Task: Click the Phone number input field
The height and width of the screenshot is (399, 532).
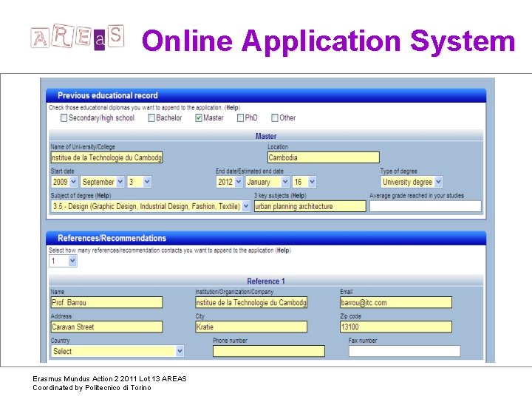Action: (x=269, y=351)
